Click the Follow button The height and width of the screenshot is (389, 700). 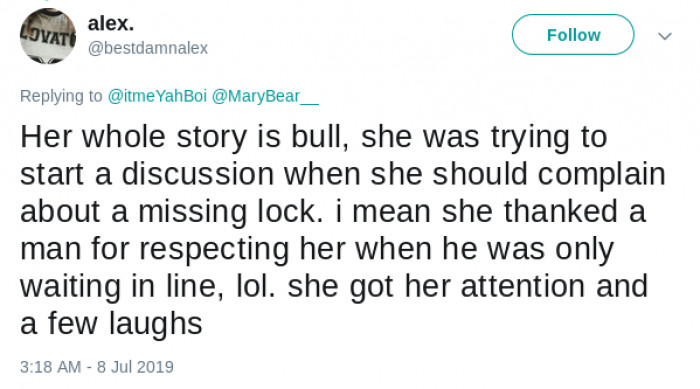pos(573,35)
